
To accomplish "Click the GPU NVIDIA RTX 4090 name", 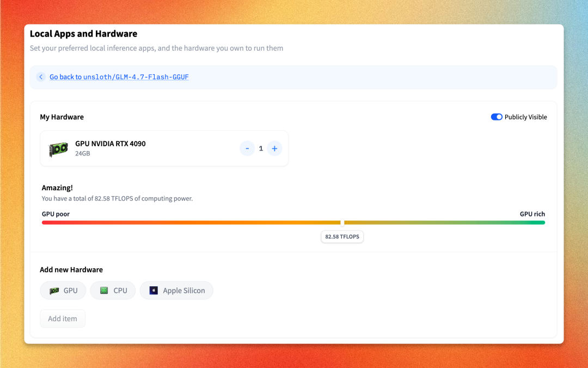I will click(110, 143).
